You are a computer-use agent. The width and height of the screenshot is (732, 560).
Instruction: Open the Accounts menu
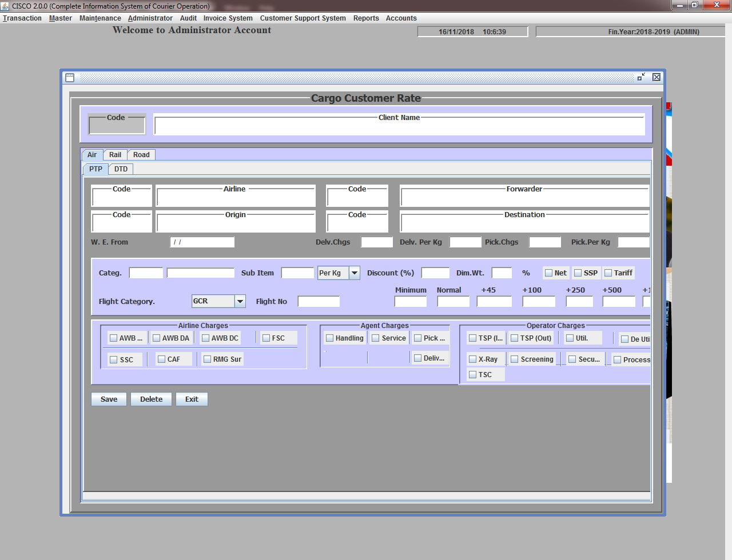[x=401, y=18]
